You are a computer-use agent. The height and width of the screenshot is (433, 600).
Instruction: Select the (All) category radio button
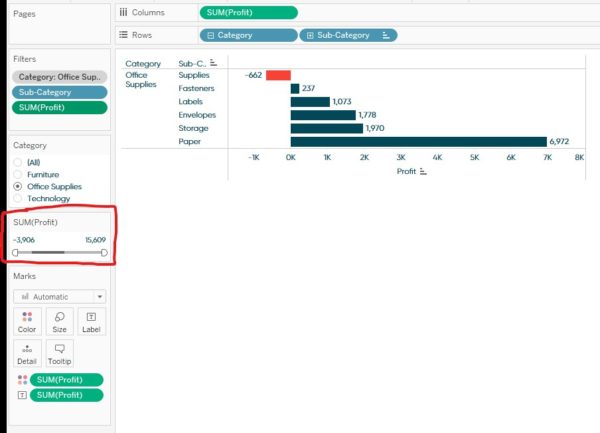[18, 162]
